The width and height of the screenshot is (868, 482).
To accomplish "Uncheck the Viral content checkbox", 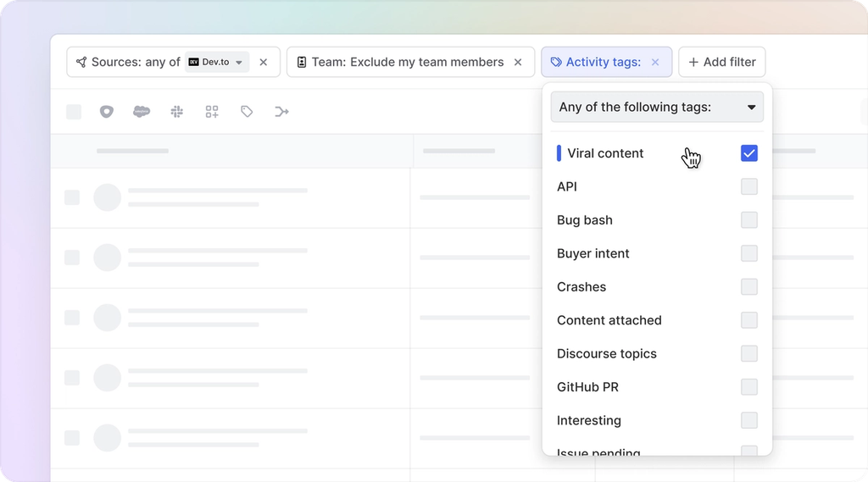I will point(749,153).
